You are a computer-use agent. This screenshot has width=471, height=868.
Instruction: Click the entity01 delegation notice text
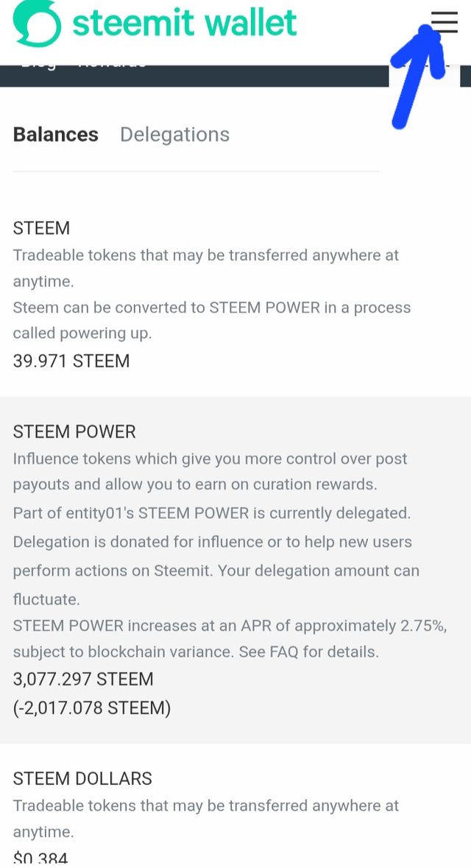click(212, 512)
